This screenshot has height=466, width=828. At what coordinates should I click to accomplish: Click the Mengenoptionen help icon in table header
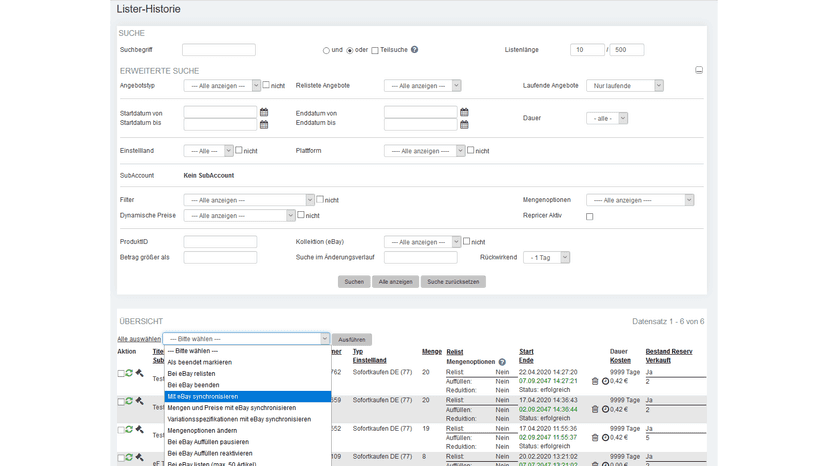click(x=502, y=362)
